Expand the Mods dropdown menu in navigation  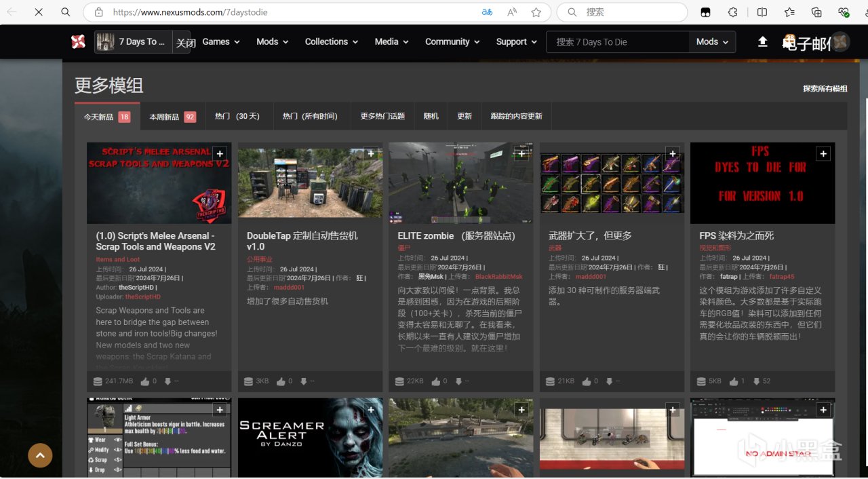tap(272, 41)
